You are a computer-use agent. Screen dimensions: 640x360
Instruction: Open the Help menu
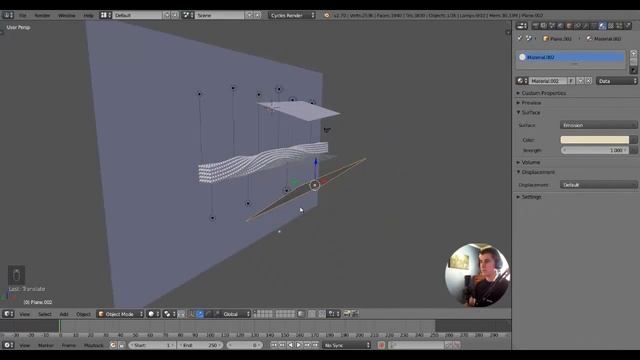(x=88, y=15)
